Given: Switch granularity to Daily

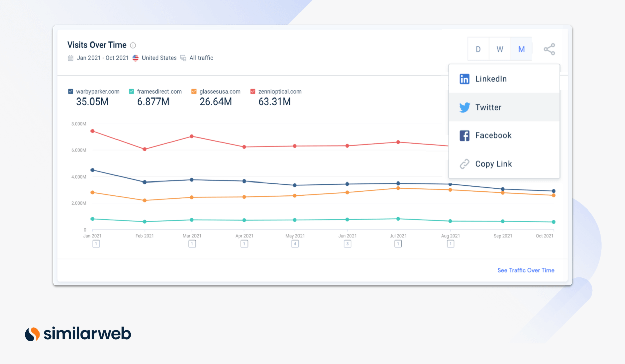Looking at the screenshot, I should (x=478, y=49).
